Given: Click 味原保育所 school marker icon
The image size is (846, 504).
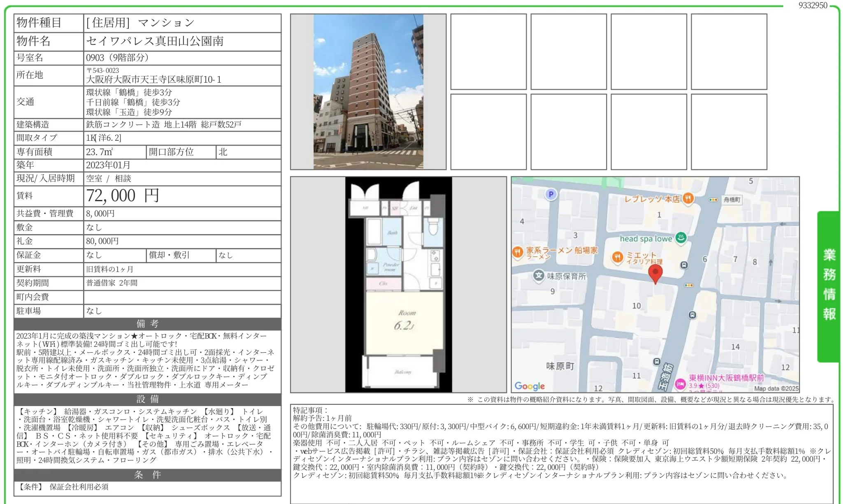Looking at the screenshot, I should (539, 276).
